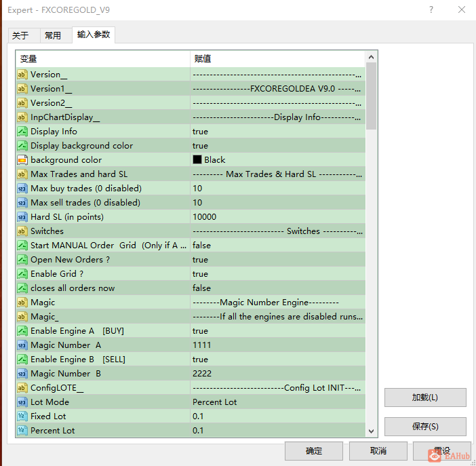Click the integer icon beside Magic Number A
Screen dimensions: 476x466
click(22, 345)
